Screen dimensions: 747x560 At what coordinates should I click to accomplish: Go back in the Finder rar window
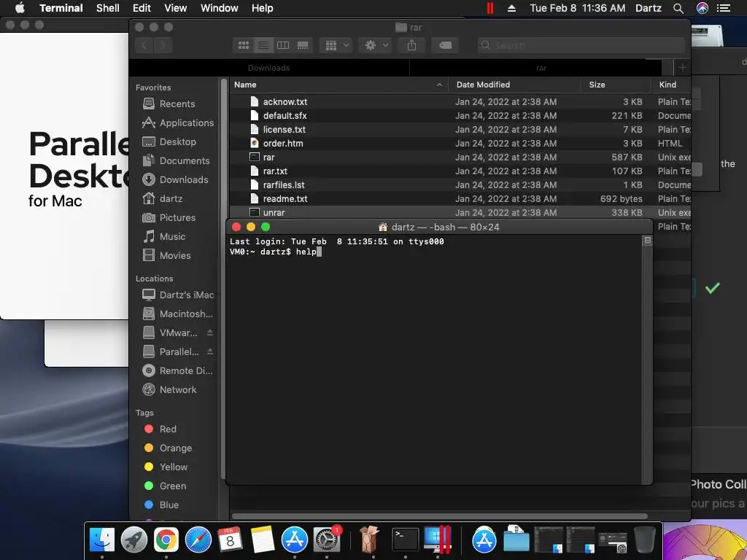click(x=144, y=45)
